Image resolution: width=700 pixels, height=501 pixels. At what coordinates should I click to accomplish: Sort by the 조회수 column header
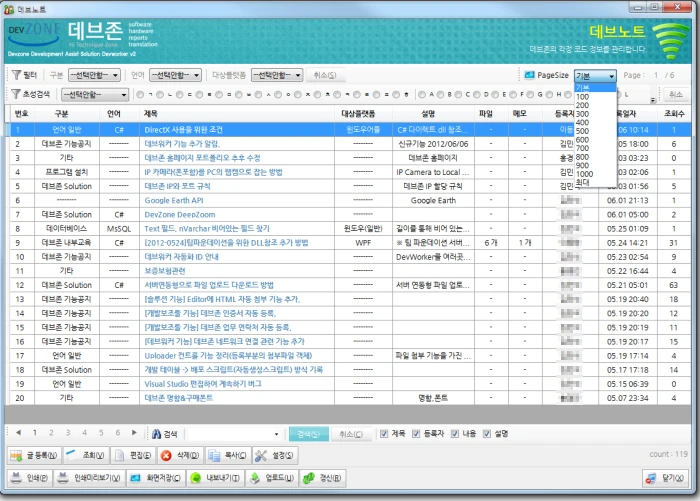[x=674, y=113]
